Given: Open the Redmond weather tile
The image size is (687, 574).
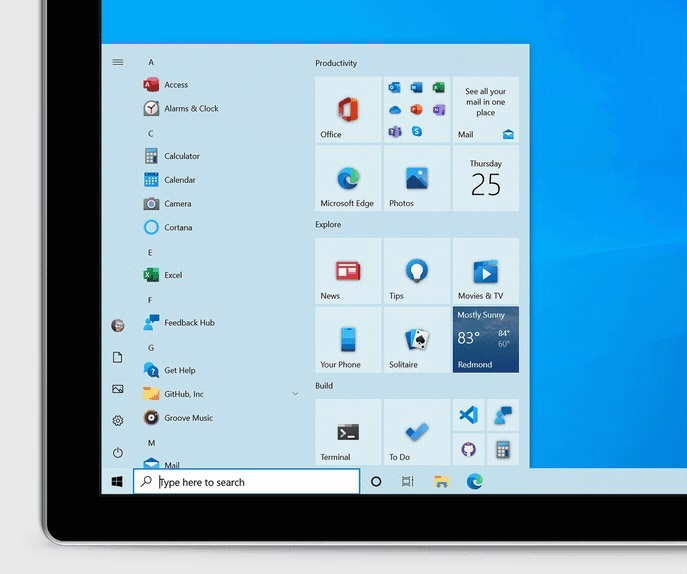Looking at the screenshot, I should click(486, 340).
